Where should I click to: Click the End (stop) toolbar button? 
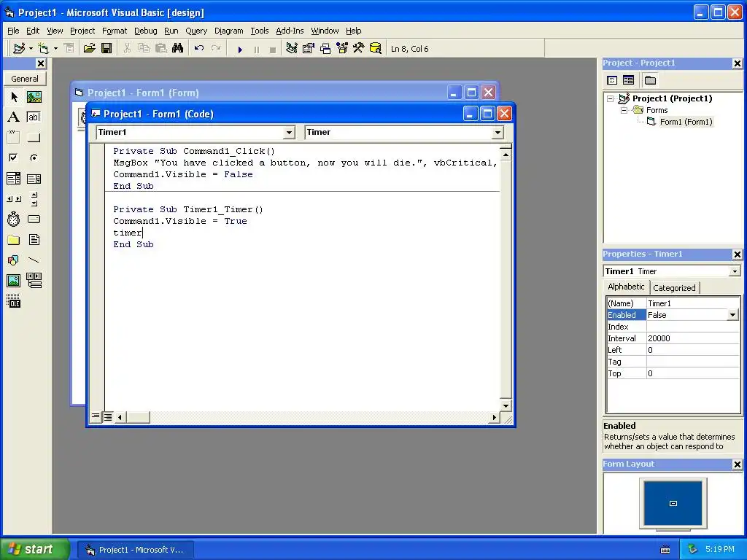tap(273, 49)
